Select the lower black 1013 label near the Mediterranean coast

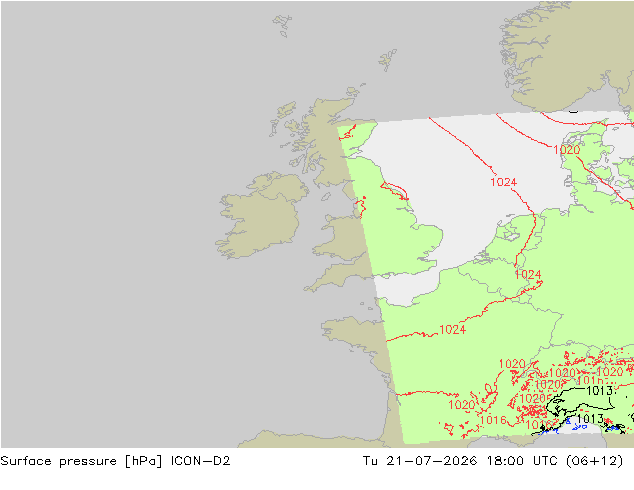590,418
